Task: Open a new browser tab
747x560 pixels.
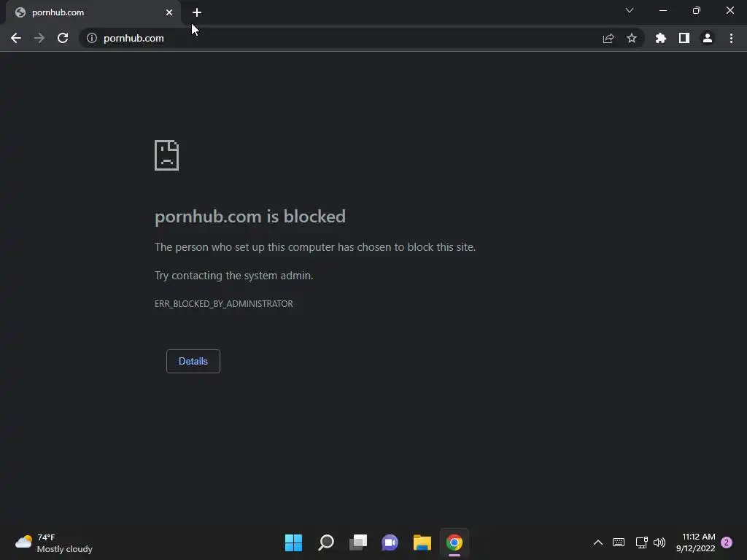Action: [x=197, y=12]
